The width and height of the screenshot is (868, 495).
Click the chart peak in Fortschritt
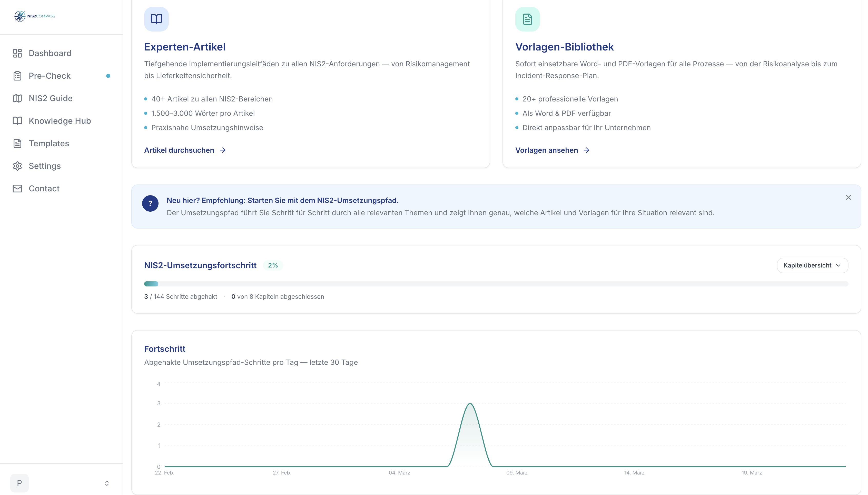click(470, 404)
